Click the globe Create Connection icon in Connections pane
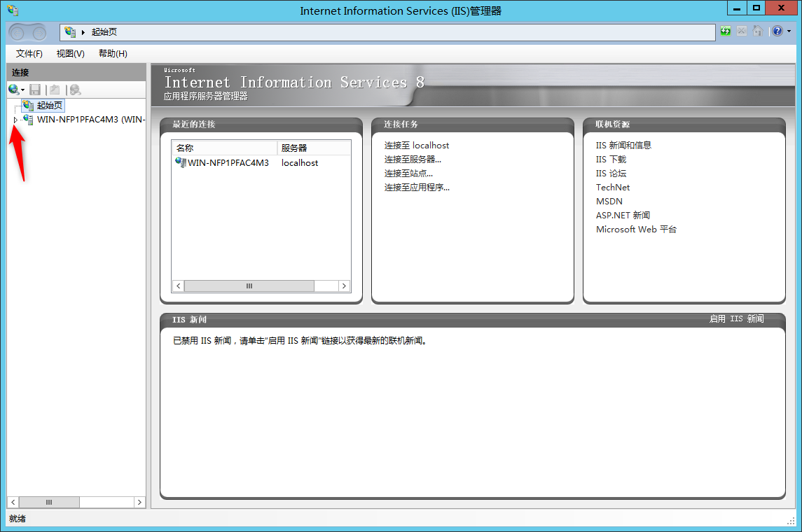 [13, 90]
